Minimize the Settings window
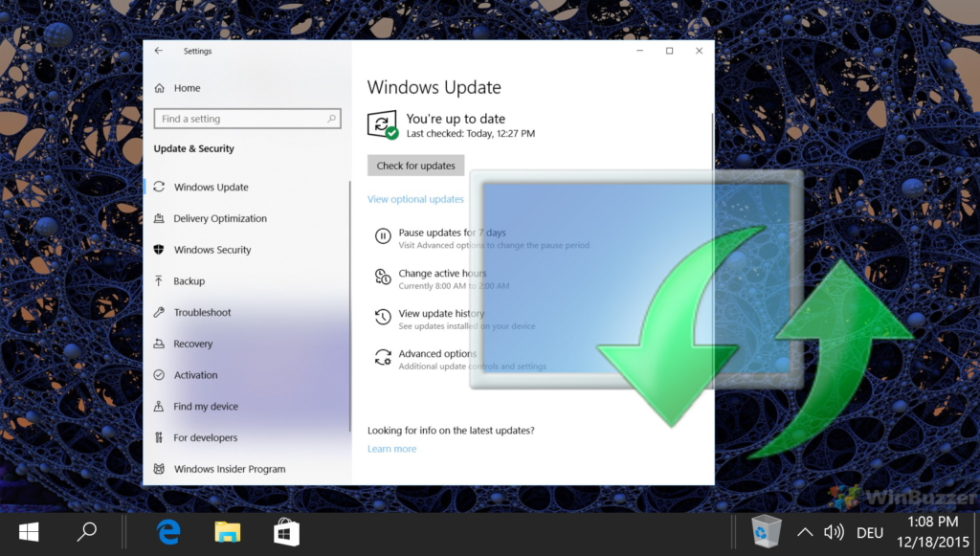The width and height of the screenshot is (980, 556). [x=639, y=51]
